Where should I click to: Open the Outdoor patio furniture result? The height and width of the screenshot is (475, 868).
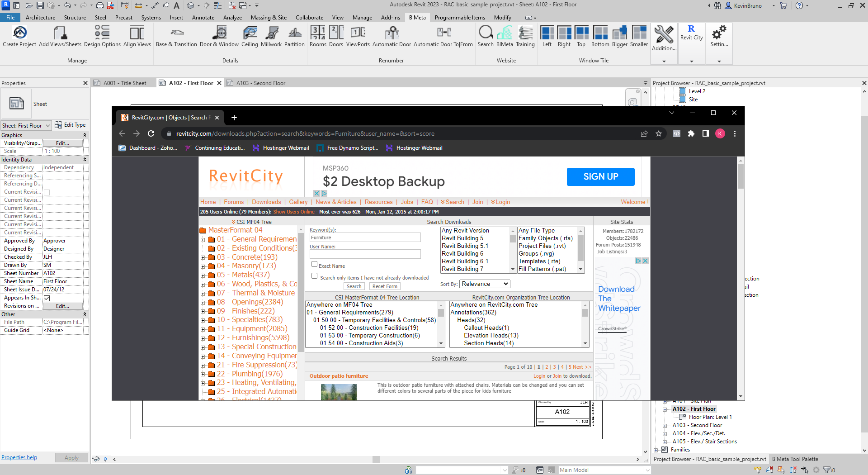pyautogui.click(x=339, y=376)
